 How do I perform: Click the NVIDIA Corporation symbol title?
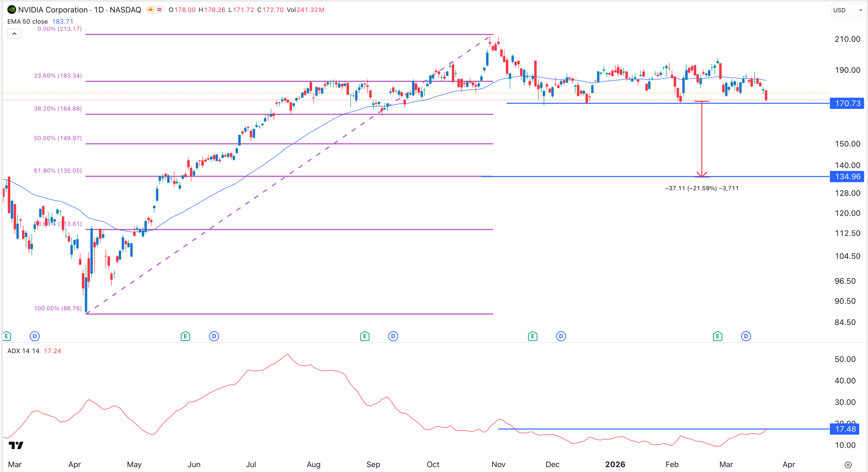(x=53, y=10)
